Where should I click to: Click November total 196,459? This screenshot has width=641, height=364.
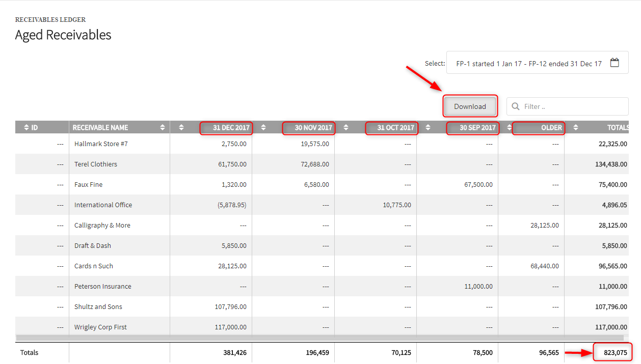coord(317,352)
